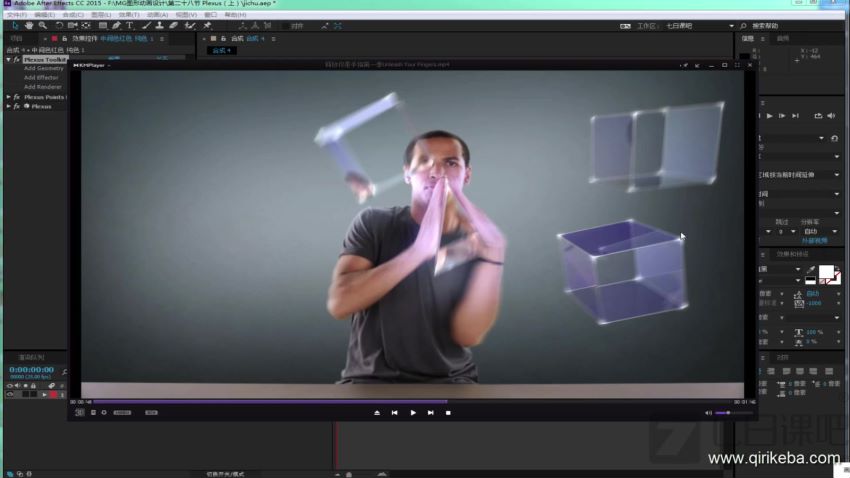Play the video in KMPlayer
The width and height of the screenshot is (850, 478).
coord(413,413)
